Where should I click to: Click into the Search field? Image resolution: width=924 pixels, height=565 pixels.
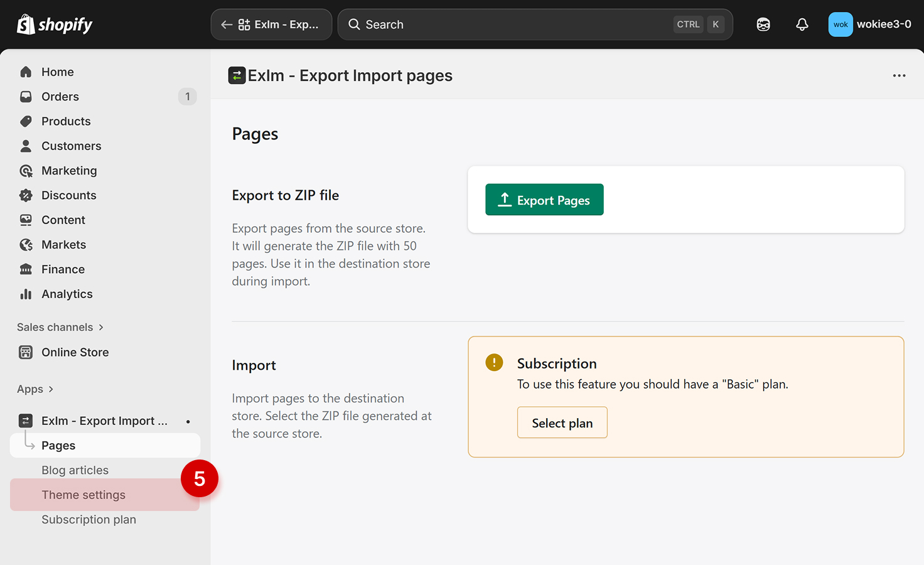(515, 24)
